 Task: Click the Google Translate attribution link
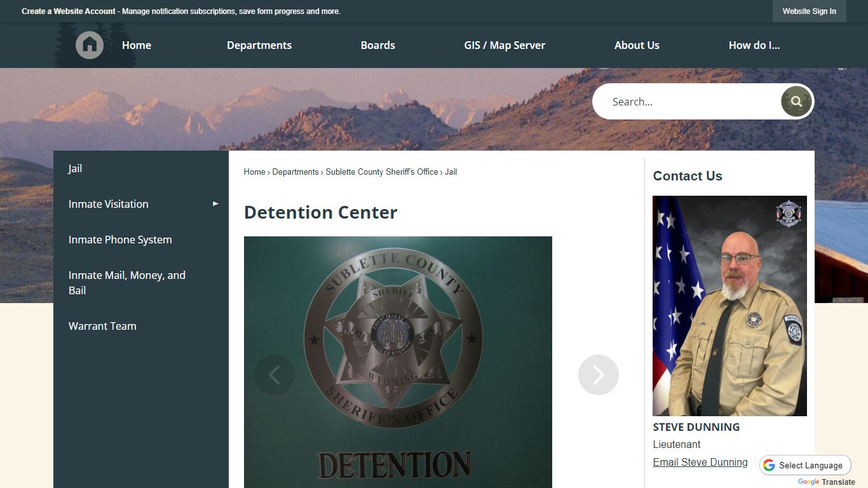(x=827, y=482)
